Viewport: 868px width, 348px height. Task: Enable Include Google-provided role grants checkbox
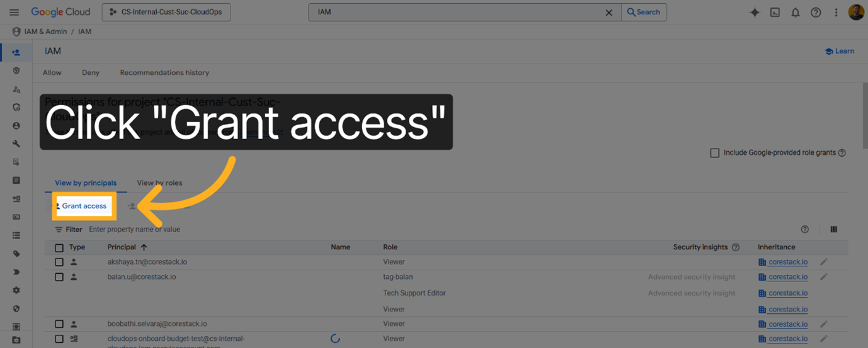[714, 153]
